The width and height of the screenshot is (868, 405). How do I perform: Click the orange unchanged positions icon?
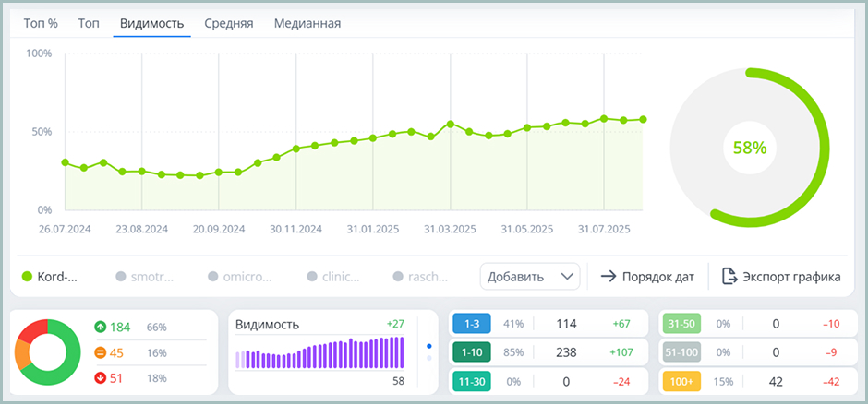tap(100, 352)
